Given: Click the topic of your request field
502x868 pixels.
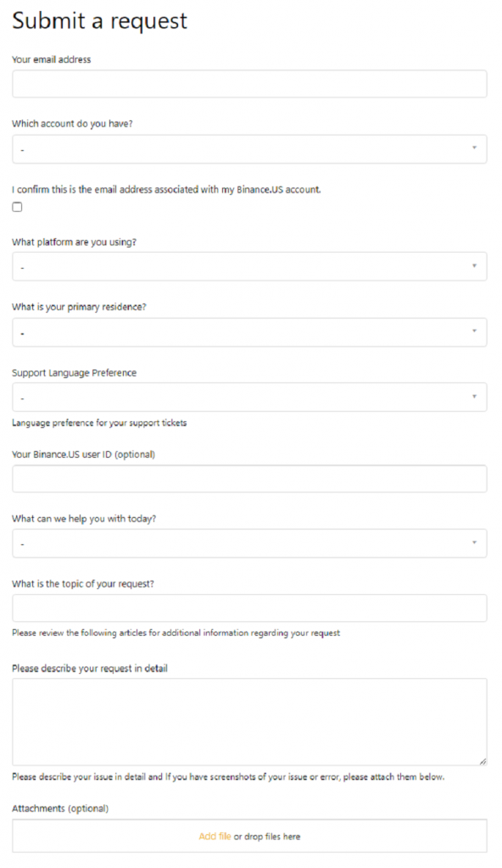Looking at the screenshot, I should 249,609.
